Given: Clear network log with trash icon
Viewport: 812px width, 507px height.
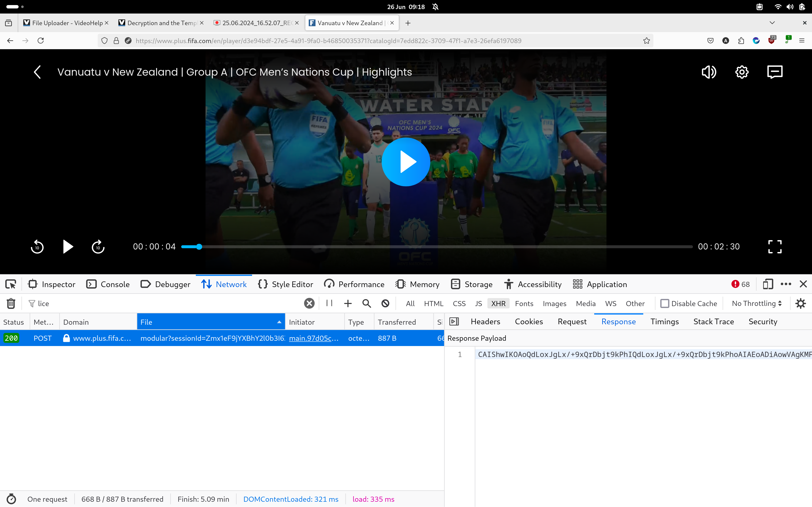Looking at the screenshot, I should (x=11, y=304).
